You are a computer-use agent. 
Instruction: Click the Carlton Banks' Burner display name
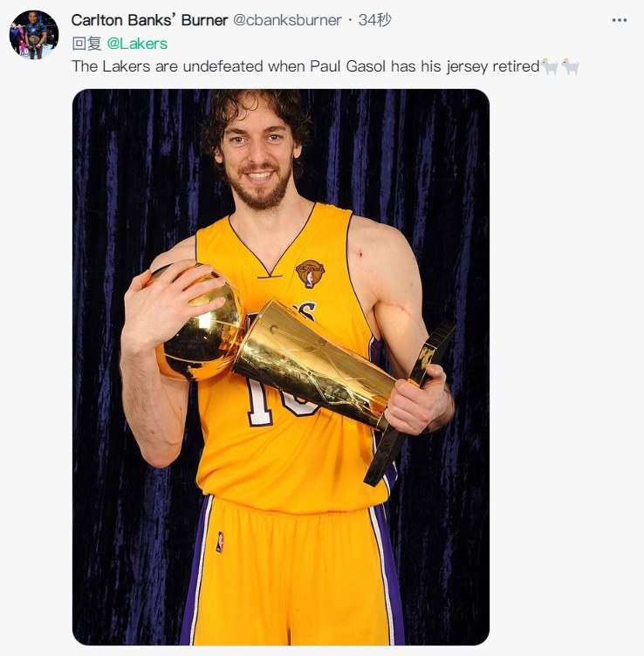pos(149,20)
